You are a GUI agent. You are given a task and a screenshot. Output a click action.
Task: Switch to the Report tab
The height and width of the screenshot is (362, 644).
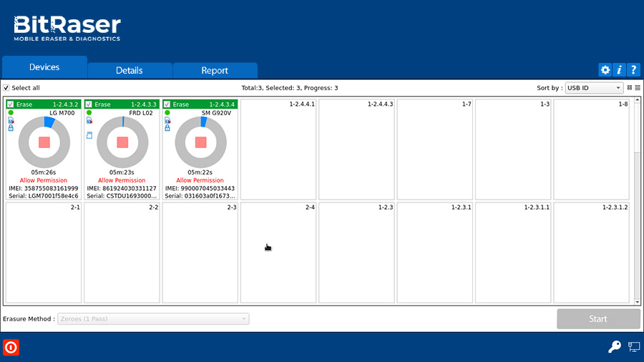(215, 70)
